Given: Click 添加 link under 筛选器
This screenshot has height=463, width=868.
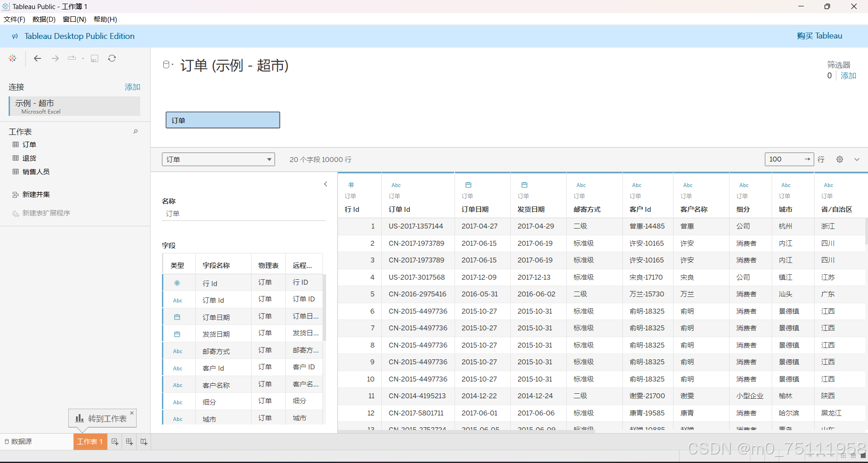Looking at the screenshot, I should coord(849,76).
